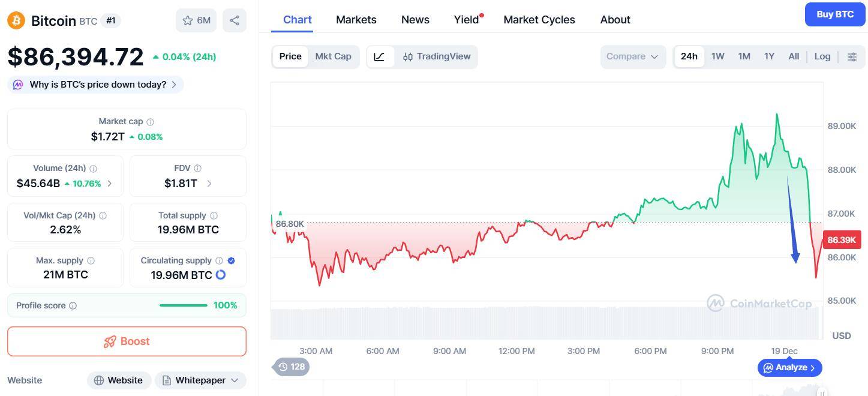Toggle Log scale on chart
This screenshot has height=396, width=868.
[822, 56]
